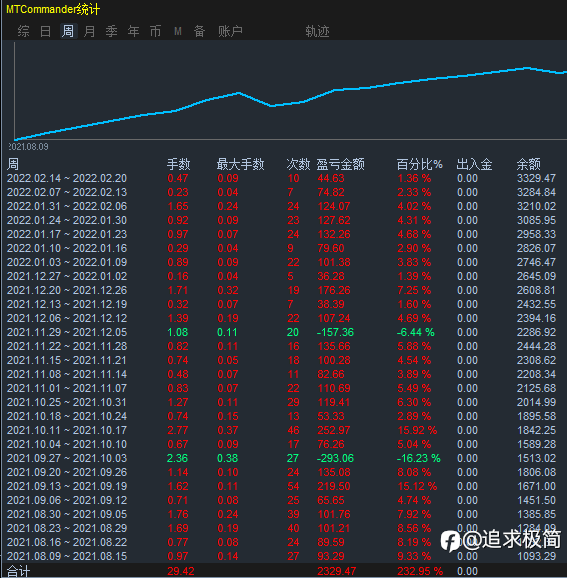Click the M tab
Image resolution: width=567 pixels, height=578 pixels.
(x=178, y=31)
